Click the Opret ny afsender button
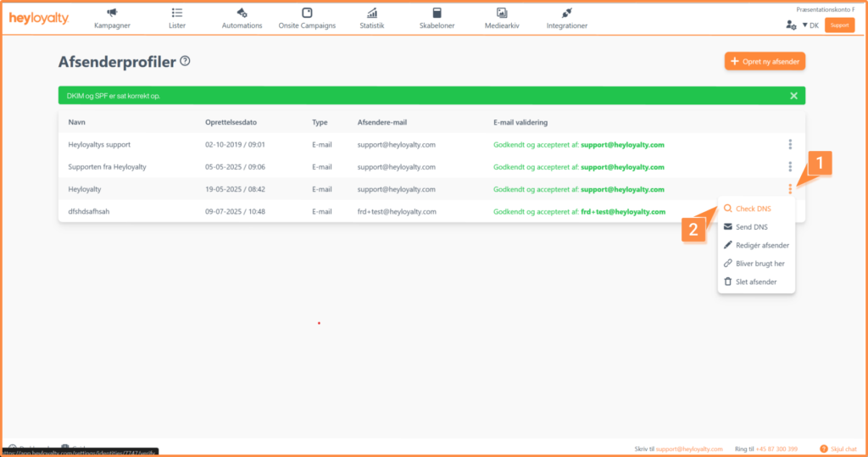The height and width of the screenshot is (457, 868). click(765, 61)
